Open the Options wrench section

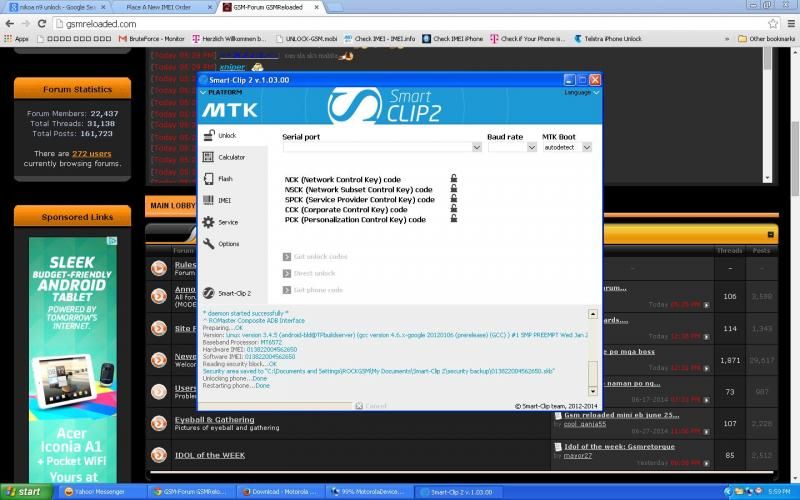pyautogui.click(x=221, y=244)
